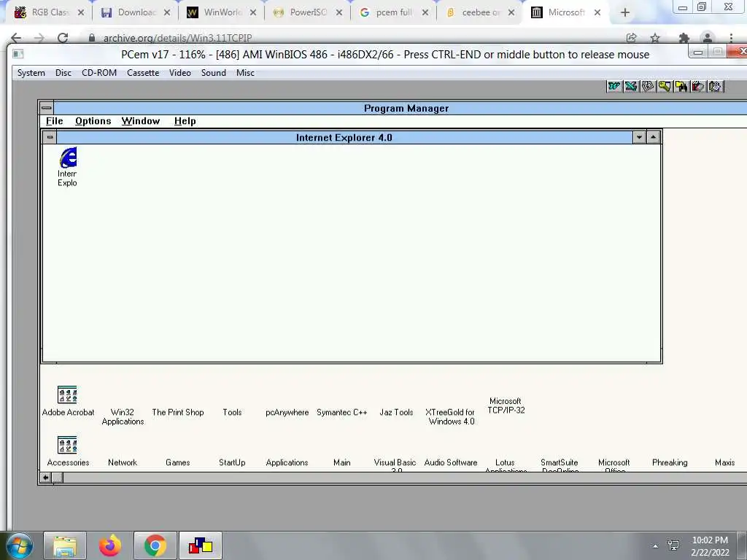The height and width of the screenshot is (560, 747).
Task: Maximize the Internet Explorer 4.0 group window
Action: (x=653, y=138)
